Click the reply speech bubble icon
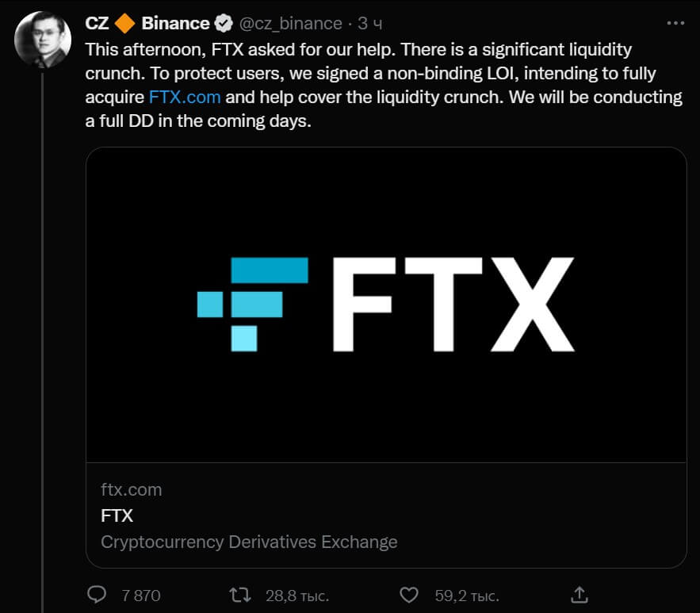This screenshot has width=700, height=613. click(x=97, y=594)
